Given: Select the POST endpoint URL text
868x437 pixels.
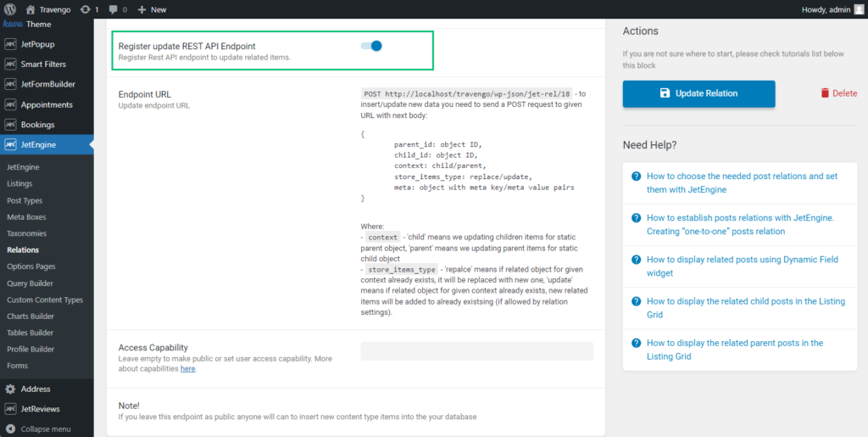Looking at the screenshot, I should 467,93.
